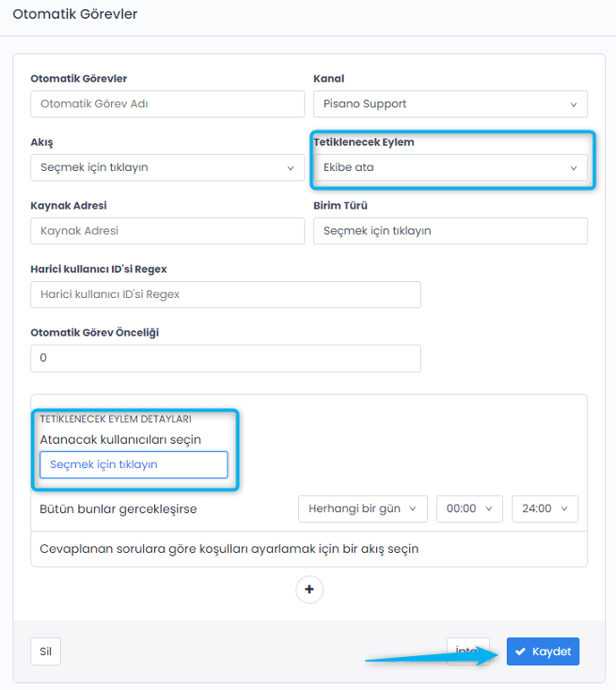Click the chevron arrow in Kanal dropdown
Screen dimensions: 616x690
(x=574, y=105)
